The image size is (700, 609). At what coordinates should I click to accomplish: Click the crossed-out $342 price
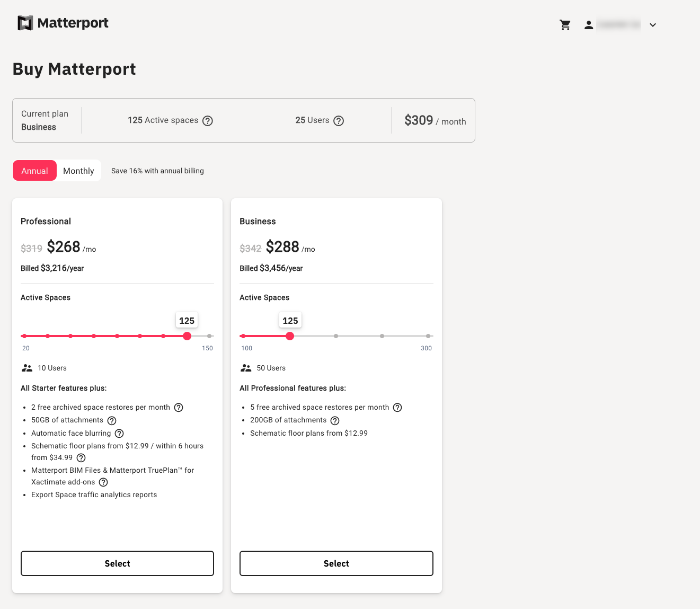click(x=250, y=248)
